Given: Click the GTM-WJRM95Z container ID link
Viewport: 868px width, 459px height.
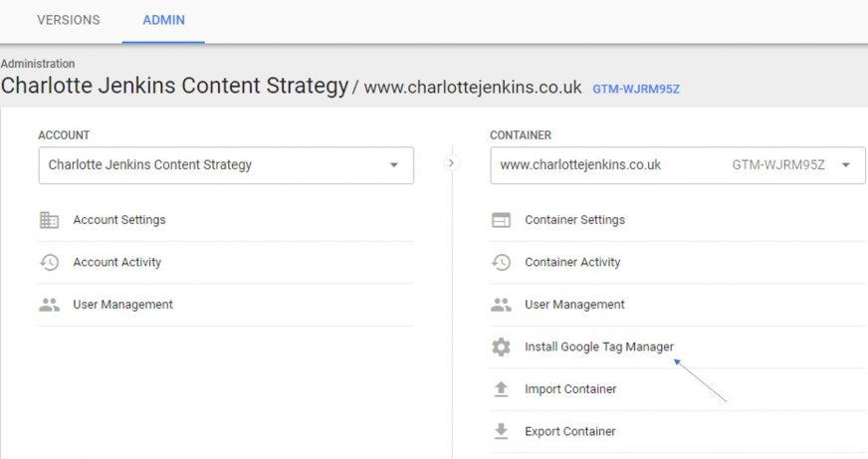Looking at the screenshot, I should (x=636, y=90).
